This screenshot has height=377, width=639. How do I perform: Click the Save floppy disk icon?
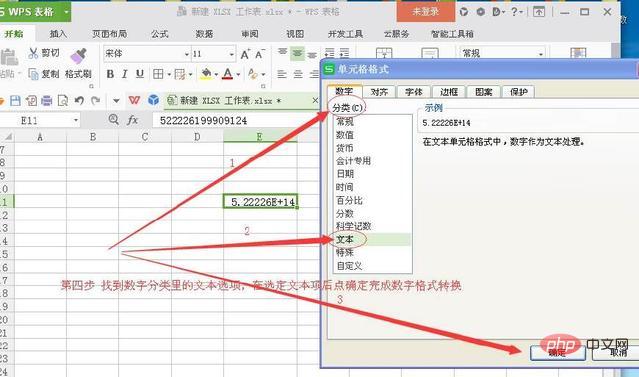pos(15,100)
